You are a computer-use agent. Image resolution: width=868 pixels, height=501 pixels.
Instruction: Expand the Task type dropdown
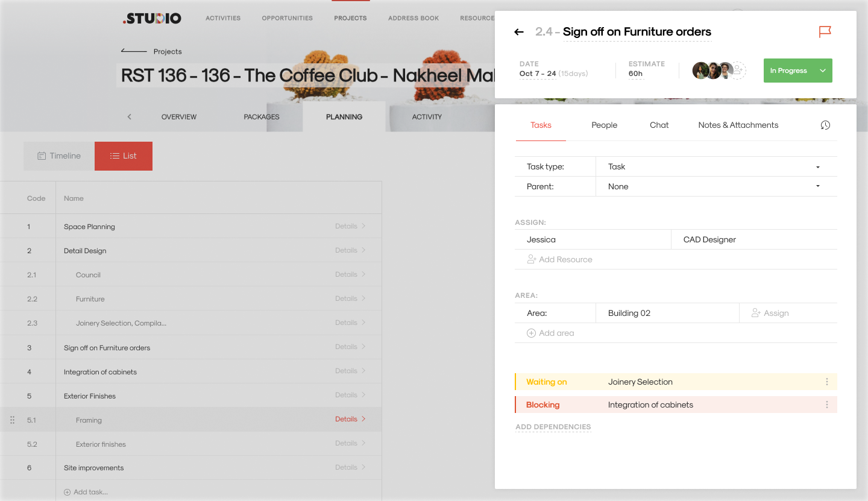point(817,167)
